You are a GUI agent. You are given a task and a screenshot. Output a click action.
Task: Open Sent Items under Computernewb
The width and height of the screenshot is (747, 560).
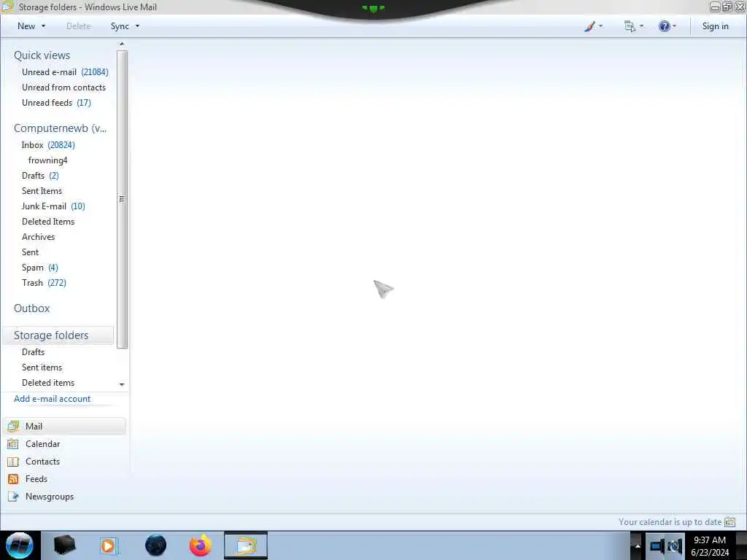(x=42, y=190)
